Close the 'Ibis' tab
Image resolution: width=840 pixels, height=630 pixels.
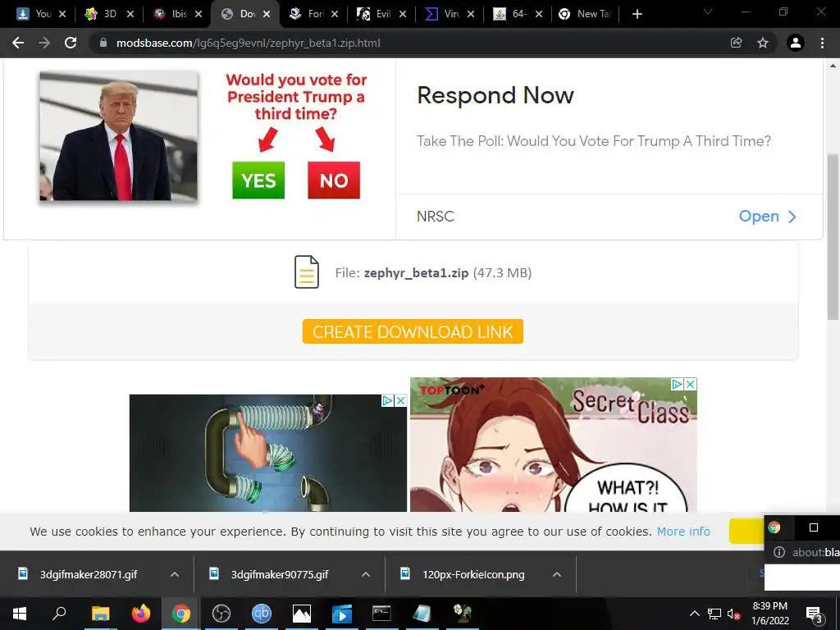point(199,14)
